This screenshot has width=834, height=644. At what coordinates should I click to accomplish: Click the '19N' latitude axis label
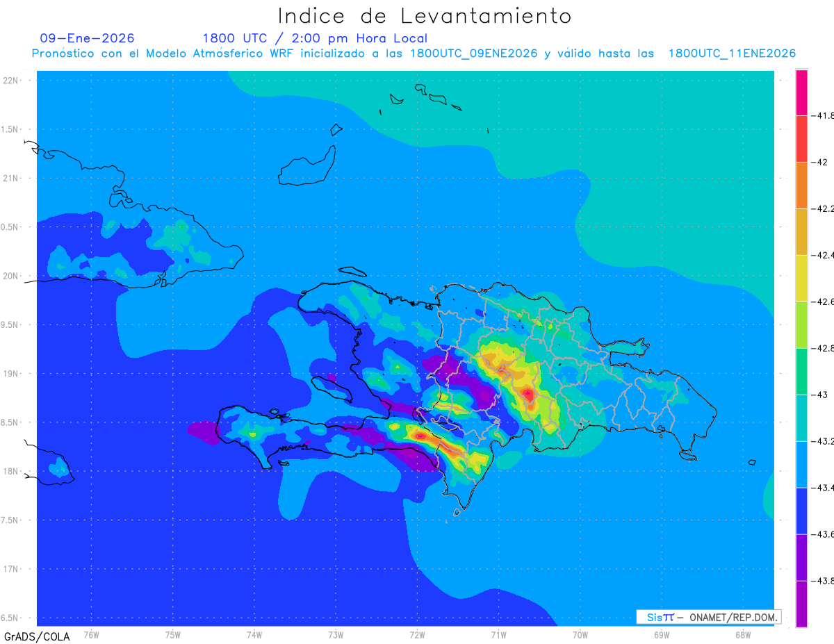click(10, 374)
